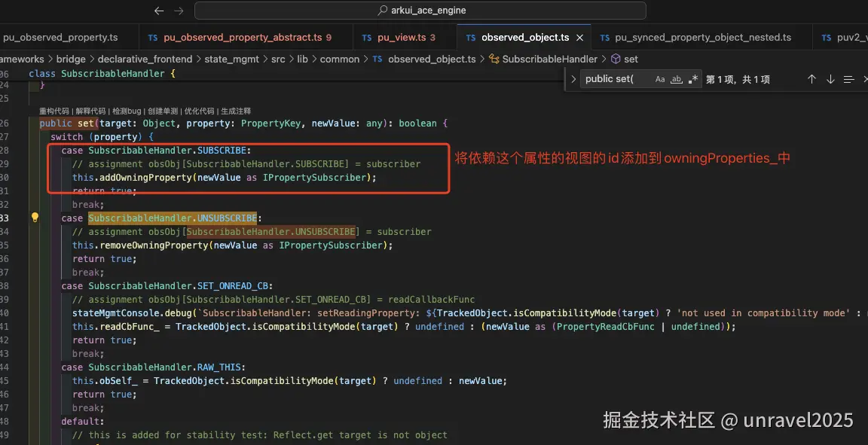Click SubscribableHandler class in breadcrumb
The height and width of the screenshot is (445, 868).
point(550,59)
